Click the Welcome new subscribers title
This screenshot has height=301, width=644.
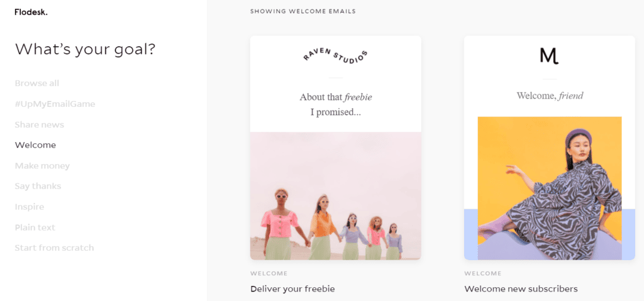(521, 289)
